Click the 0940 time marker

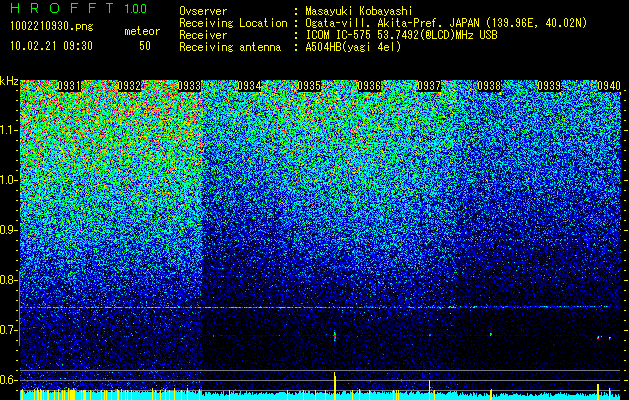pyautogui.click(x=609, y=86)
